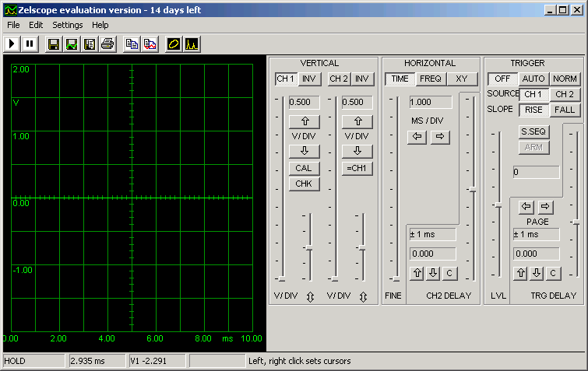The height and width of the screenshot is (371, 588).
Task: Click the Save data listing toolbar icon
Action: coord(90,44)
